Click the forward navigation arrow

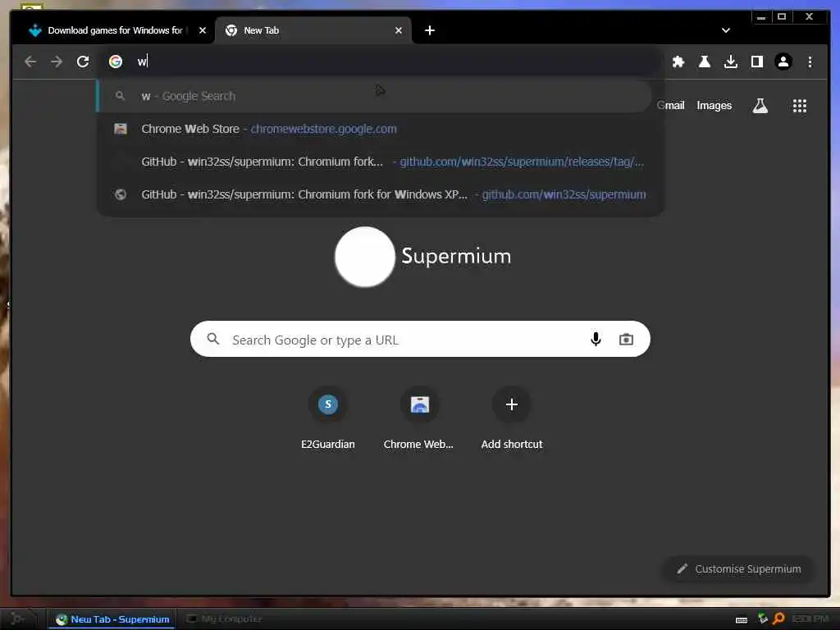click(x=57, y=62)
